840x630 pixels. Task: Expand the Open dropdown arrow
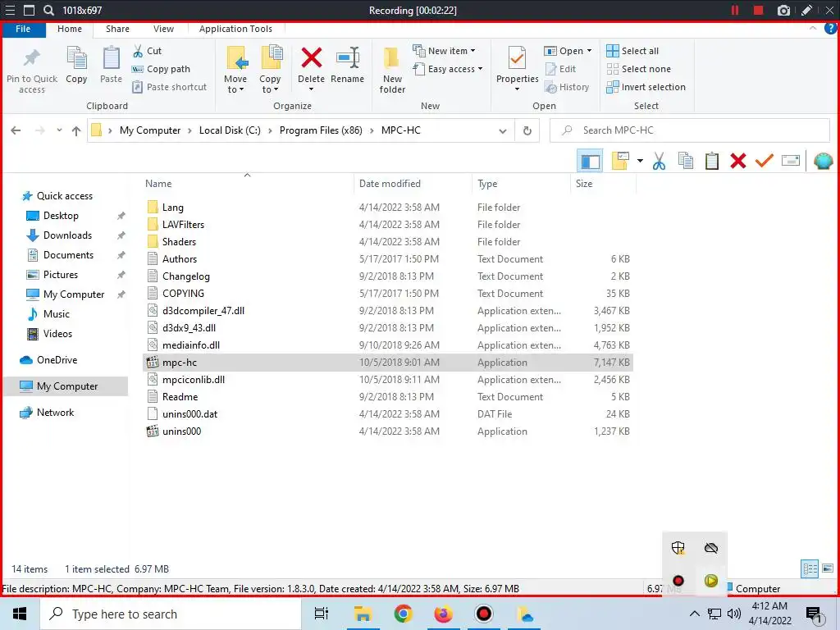589,51
